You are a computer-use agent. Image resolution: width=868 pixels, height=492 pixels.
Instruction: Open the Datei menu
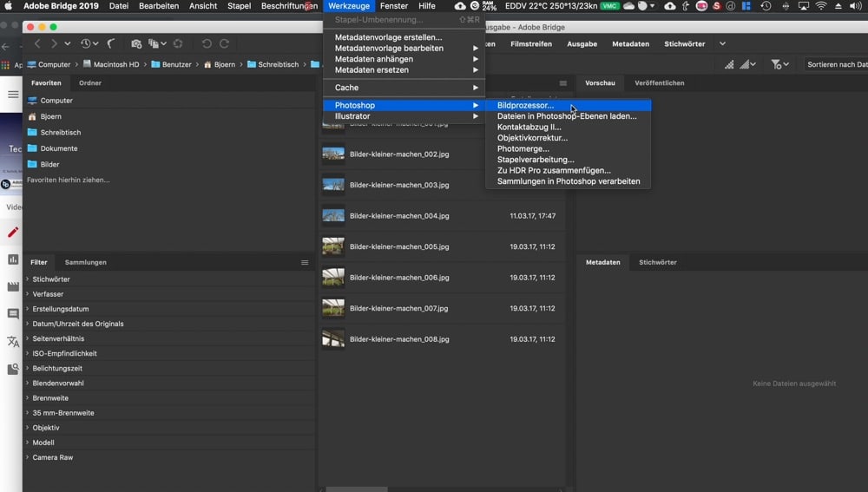click(x=118, y=6)
